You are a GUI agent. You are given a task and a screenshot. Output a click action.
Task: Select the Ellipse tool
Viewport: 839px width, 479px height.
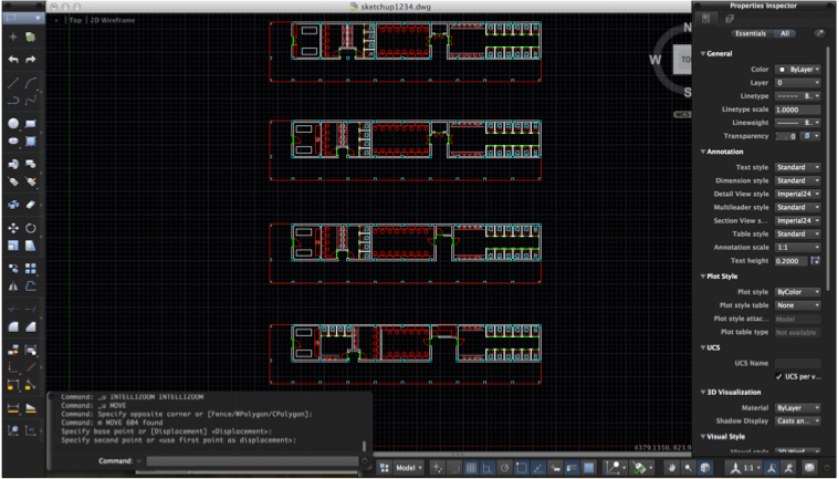click(x=13, y=141)
